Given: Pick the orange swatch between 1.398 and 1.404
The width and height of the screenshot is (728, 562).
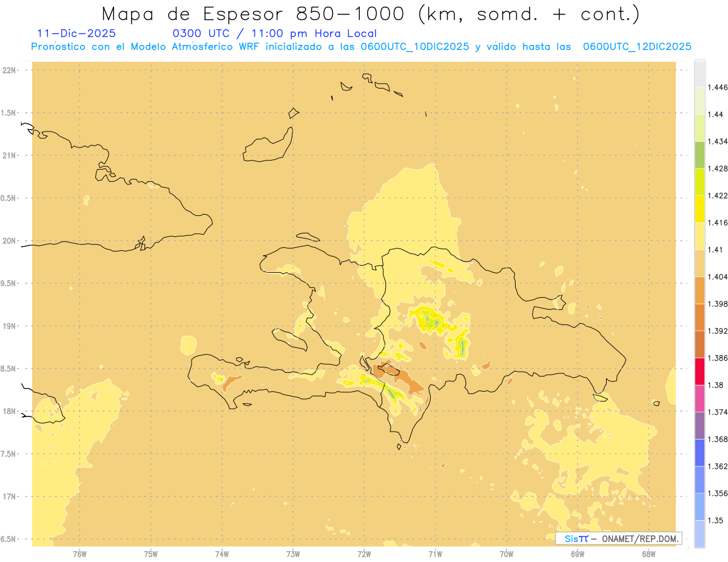Looking at the screenshot, I should [x=699, y=290].
